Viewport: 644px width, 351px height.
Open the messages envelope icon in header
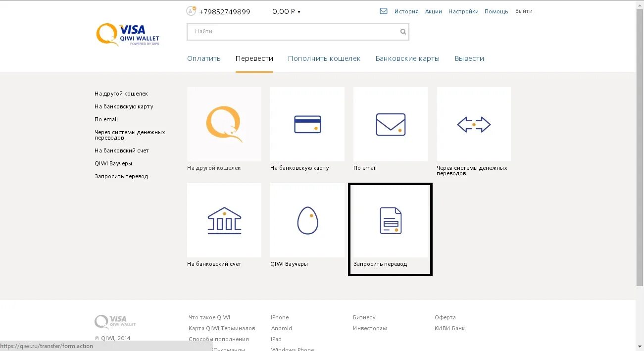(x=384, y=11)
